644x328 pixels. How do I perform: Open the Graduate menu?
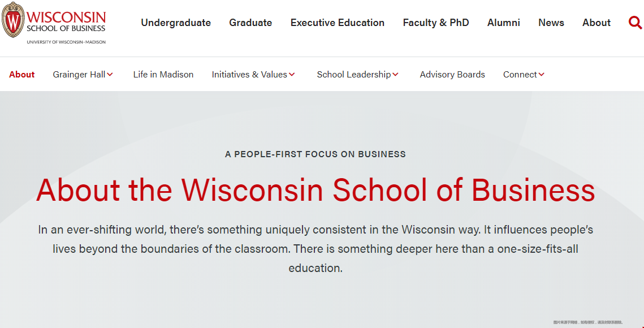[x=250, y=23]
